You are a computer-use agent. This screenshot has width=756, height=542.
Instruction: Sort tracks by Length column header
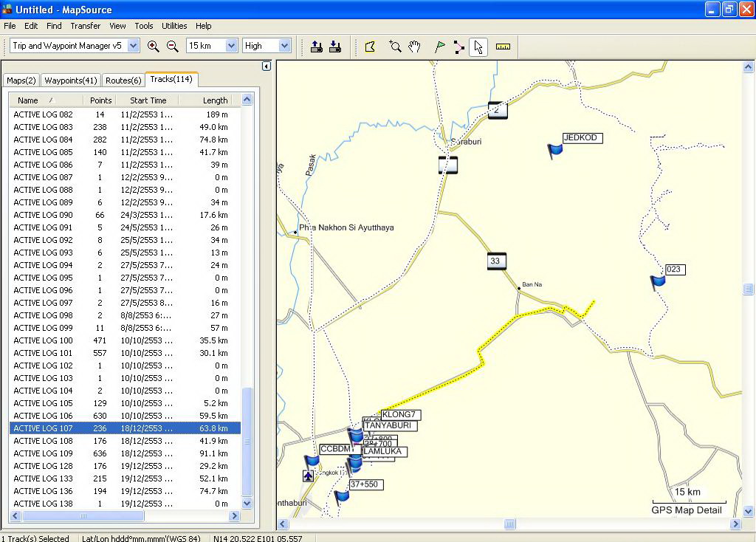tap(215, 100)
